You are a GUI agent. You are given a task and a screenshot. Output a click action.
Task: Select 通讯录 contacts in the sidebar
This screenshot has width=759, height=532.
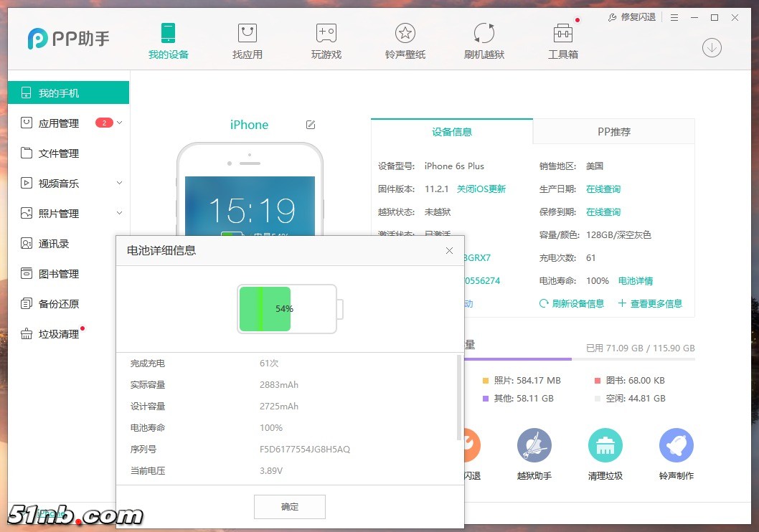click(54, 244)
